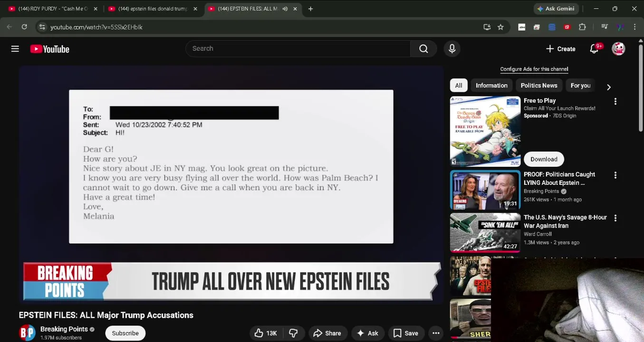This screenshot has width=644, height=342.
Task: Open the Chrome three-dot menu
Action: (634, 27)
